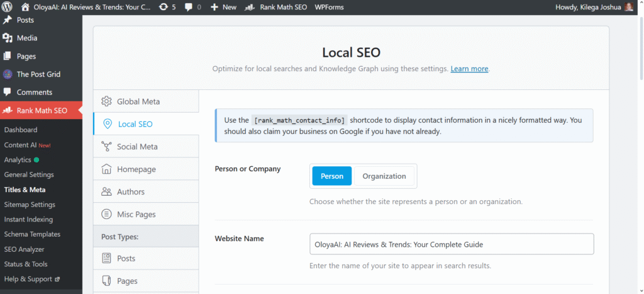Click the plus New icon in admin bar
The width and height of the screenshot is (644, 294).
coord(214,7)
